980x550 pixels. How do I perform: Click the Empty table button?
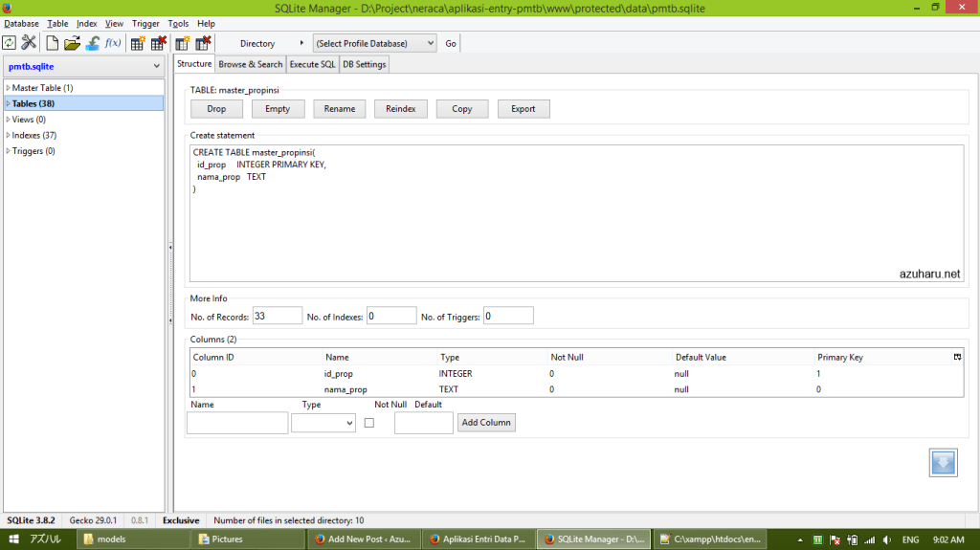click(x=278, y=109)
